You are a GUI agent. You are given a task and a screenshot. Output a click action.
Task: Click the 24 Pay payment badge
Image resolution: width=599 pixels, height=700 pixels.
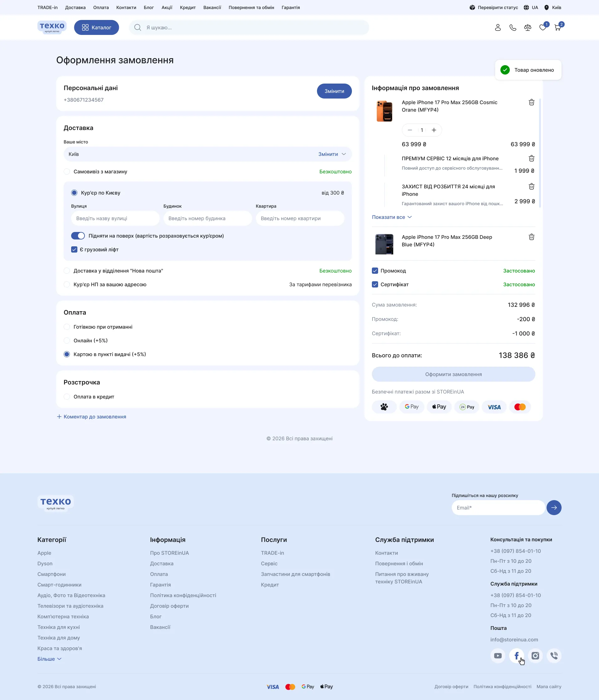(x=466, y=407)
